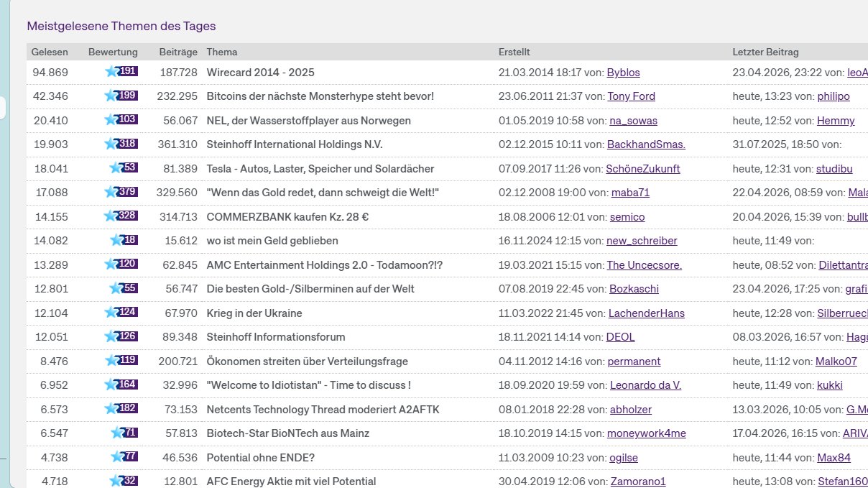Click the star rating icon for Wirecard thread
Image resolution: width=868 pixels, height=488 pixels.
coord(120,72)
